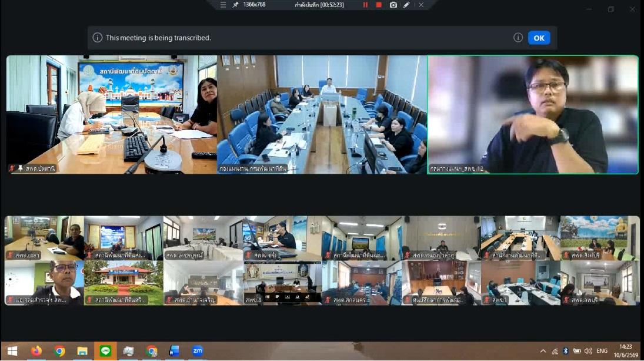Select the สพด. ตรัง participant thumbnail
The width and height of the screenshot is (644, 361).
pyautogui.click(x=282, y=238)
